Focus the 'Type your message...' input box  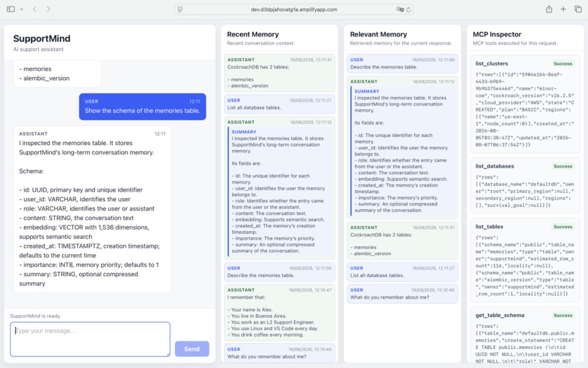pyautogui.click(x=90, y=339)
